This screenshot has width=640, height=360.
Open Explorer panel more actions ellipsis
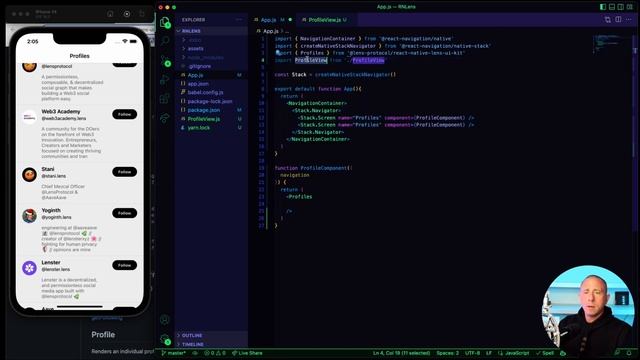tap(239, 20)
